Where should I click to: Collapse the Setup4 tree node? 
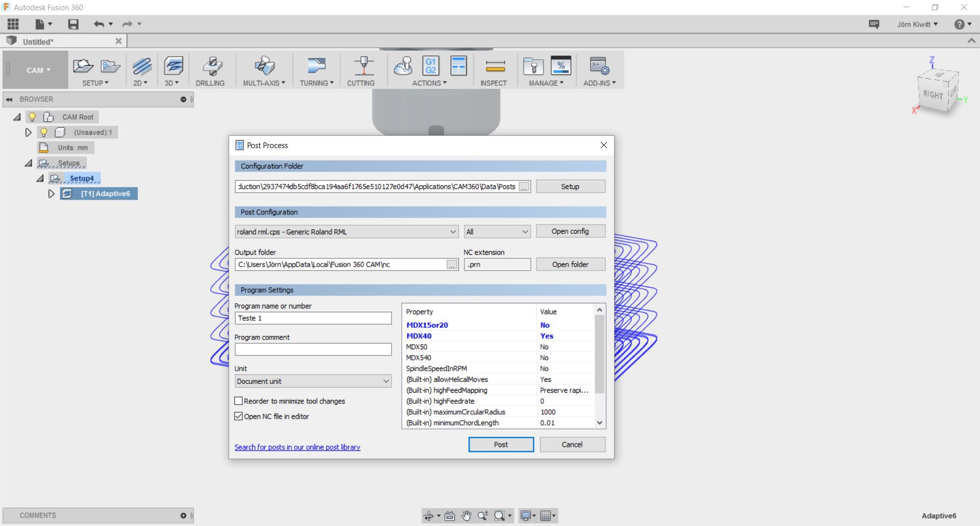coord(40,178)
